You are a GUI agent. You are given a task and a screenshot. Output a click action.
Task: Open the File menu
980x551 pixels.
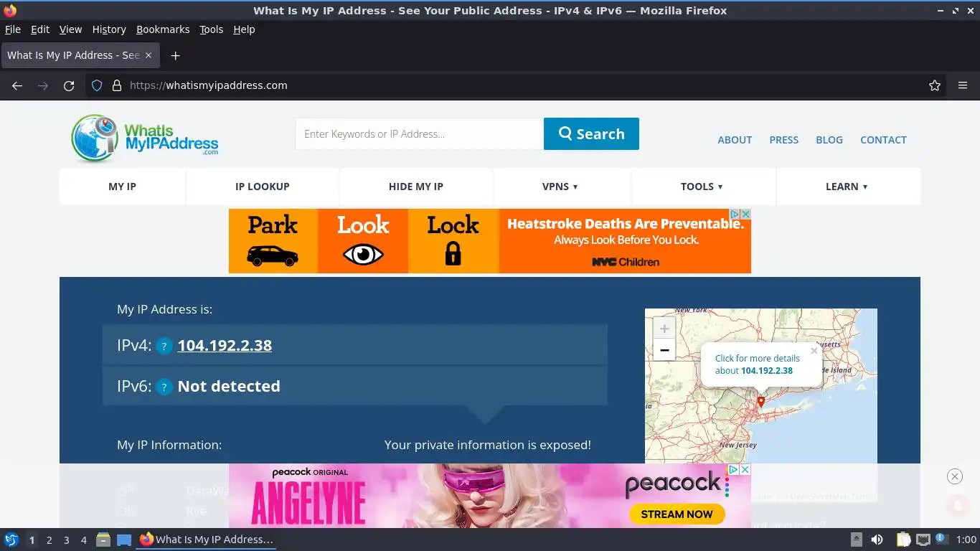coord(13,29)
